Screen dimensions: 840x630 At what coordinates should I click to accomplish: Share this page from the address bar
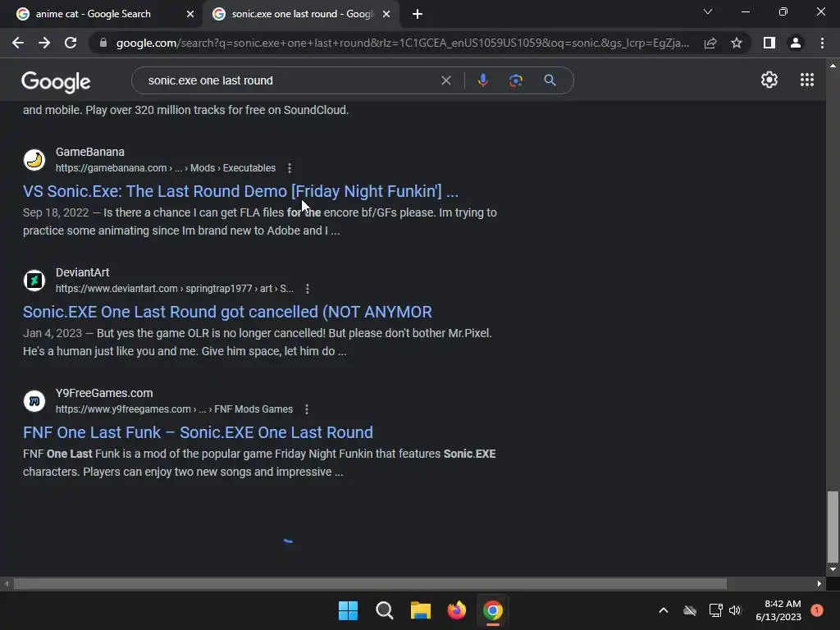[710, 43]
